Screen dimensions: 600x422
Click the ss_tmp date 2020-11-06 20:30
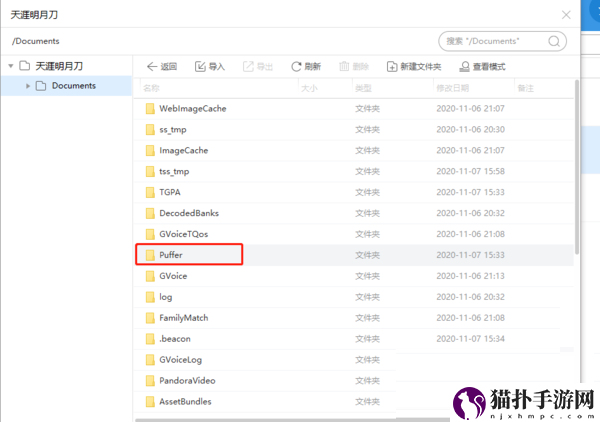(x=470, y=130)
